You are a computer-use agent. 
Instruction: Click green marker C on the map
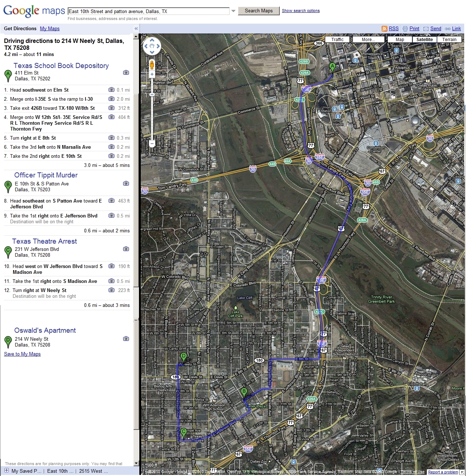click(183, 433)
